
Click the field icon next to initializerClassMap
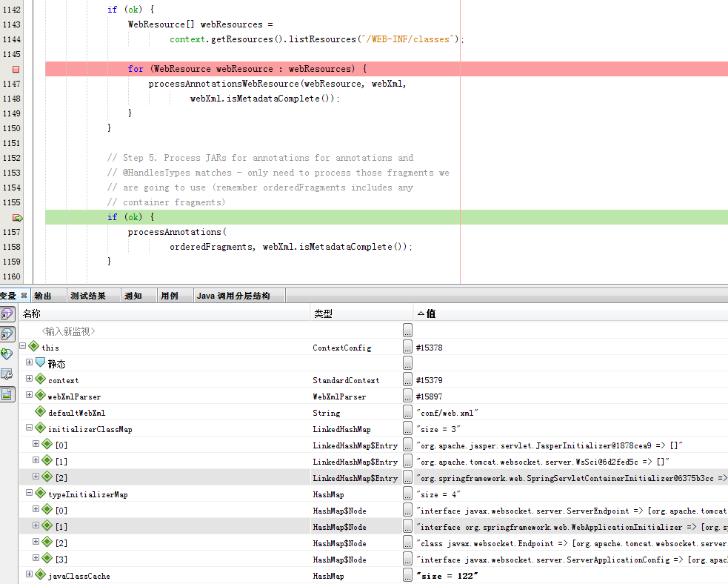[41, 428]
